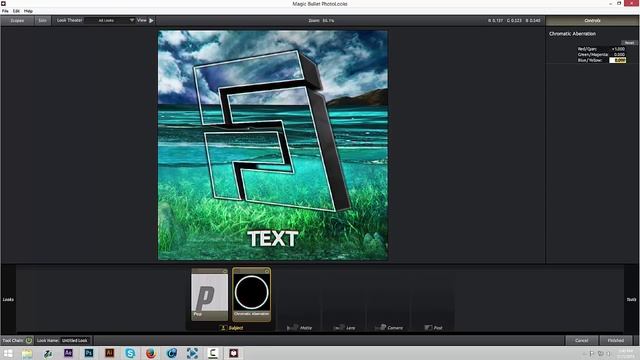Open the All Looks dropdown in Look Theater
Viewport: 640px width, 360px height.
110,20
